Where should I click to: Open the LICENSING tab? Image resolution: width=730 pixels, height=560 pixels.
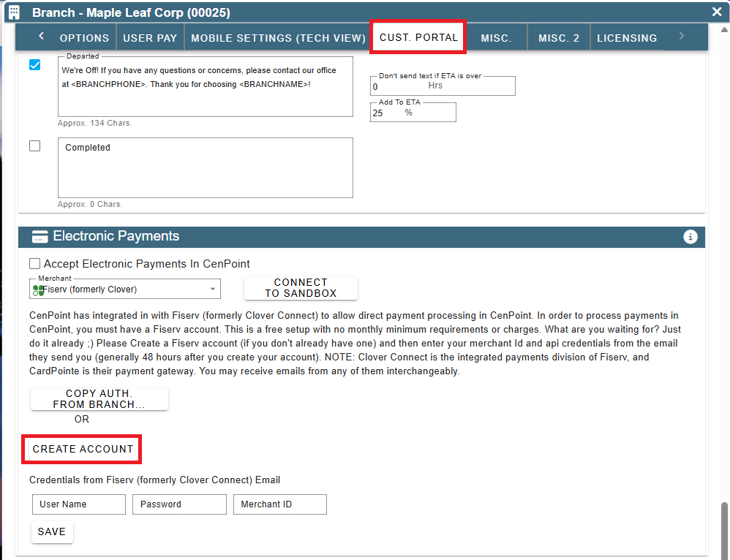(627, 38)
